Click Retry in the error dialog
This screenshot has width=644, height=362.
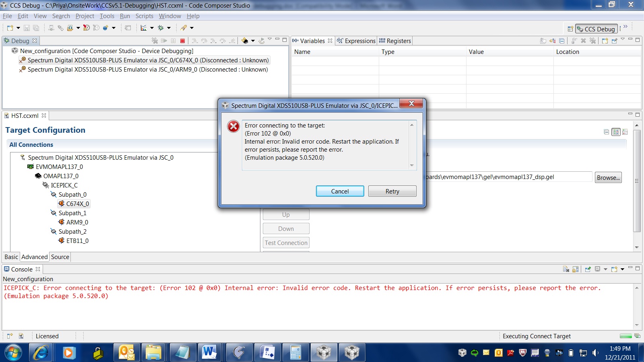click(392, 191)
